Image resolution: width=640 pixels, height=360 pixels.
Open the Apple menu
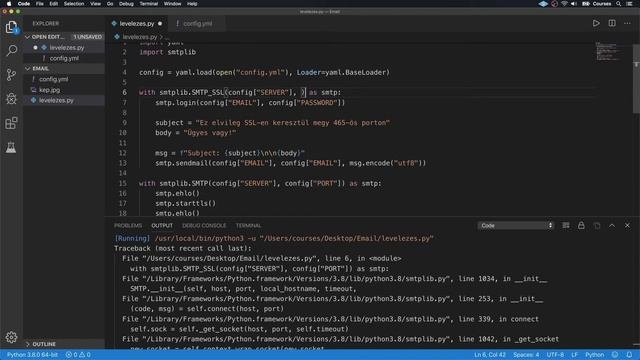click(x=9, y=4)
